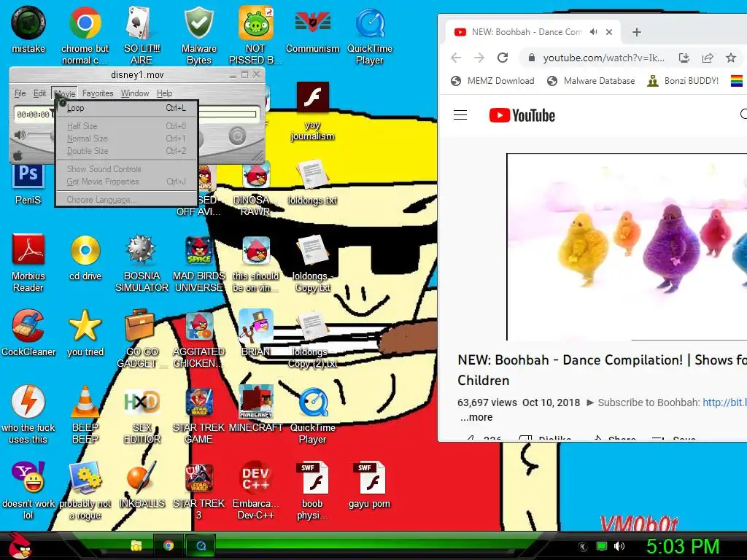Open the folder icon in the taskbar

click(136, 545)
